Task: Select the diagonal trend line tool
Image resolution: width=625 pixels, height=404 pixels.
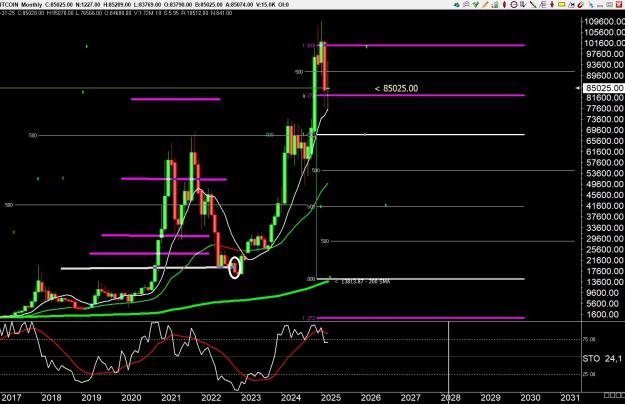Action: tap(533, 5)
